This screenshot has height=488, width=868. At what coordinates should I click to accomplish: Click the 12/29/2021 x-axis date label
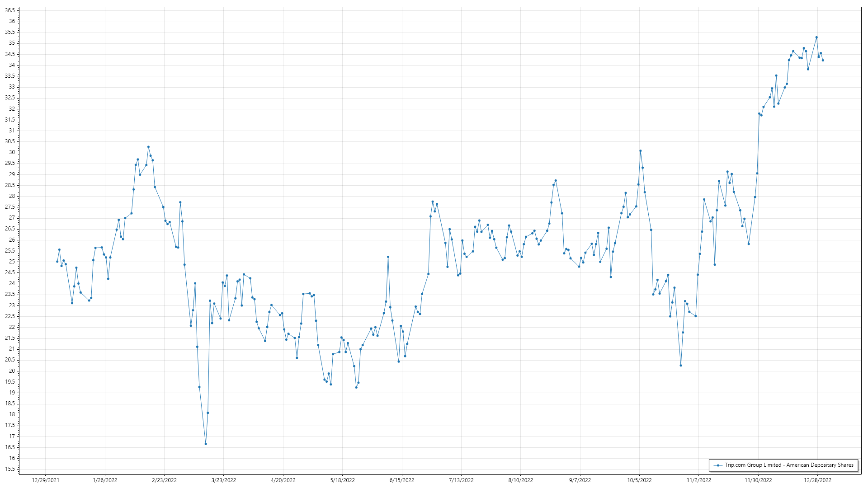pyautogui.click(x=45, y=480)
